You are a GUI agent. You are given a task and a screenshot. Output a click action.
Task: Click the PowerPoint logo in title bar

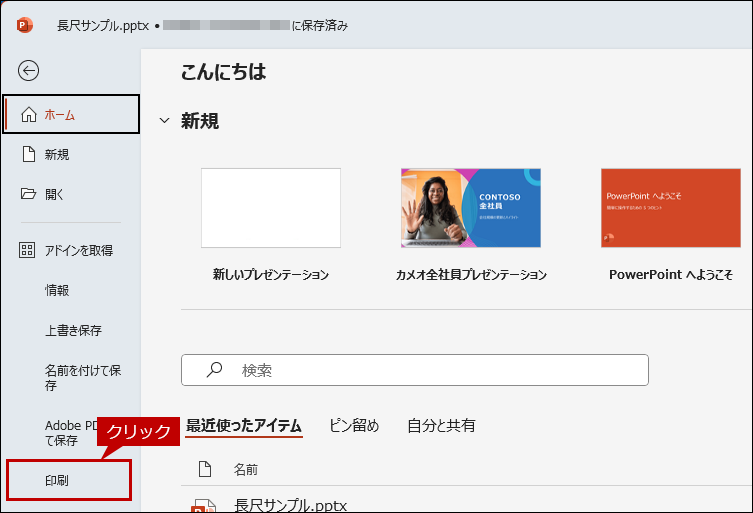25,25
